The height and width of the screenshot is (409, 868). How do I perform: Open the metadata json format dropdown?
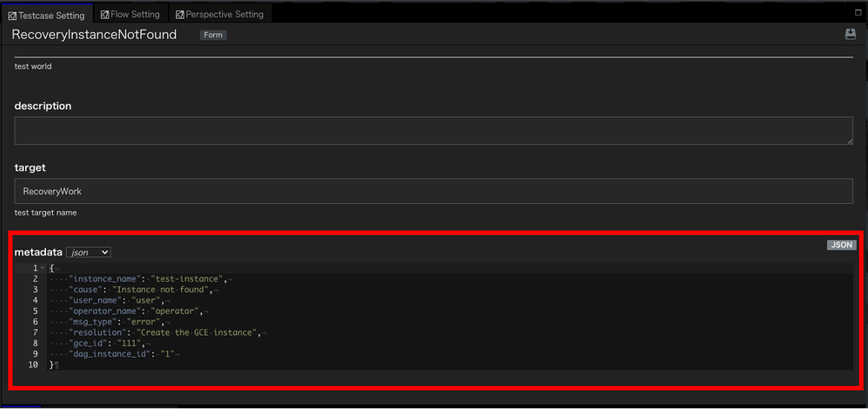click(x=89, y=252)
